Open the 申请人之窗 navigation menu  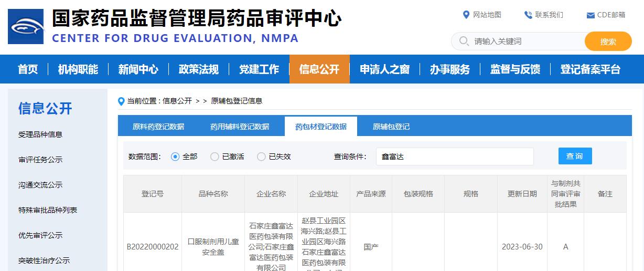(x=384, y=69)
